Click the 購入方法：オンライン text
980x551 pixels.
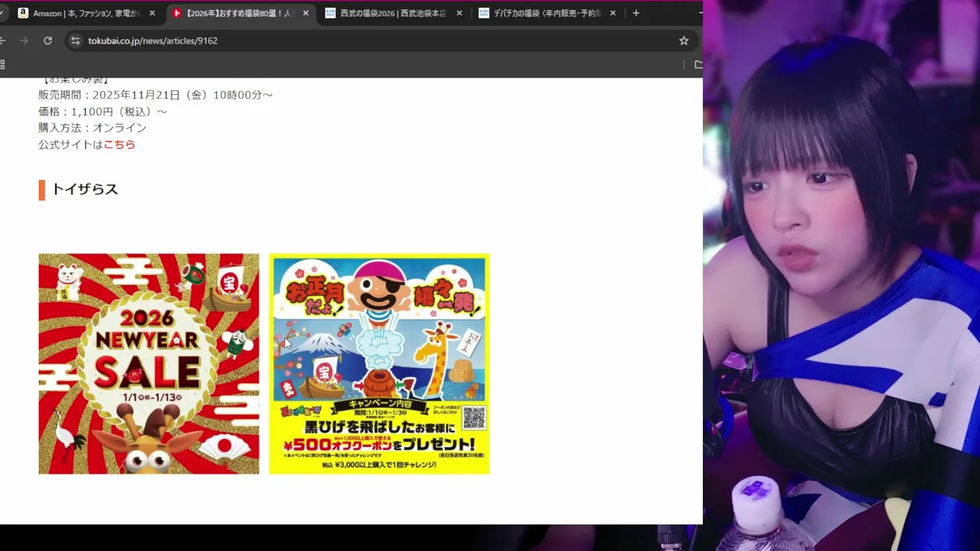92,128
